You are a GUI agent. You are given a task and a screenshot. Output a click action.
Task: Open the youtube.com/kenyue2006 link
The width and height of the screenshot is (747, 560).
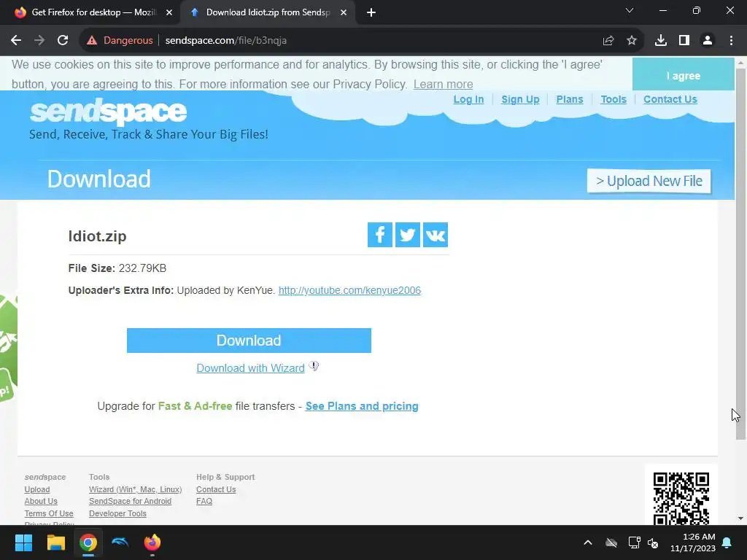[349, 290]
